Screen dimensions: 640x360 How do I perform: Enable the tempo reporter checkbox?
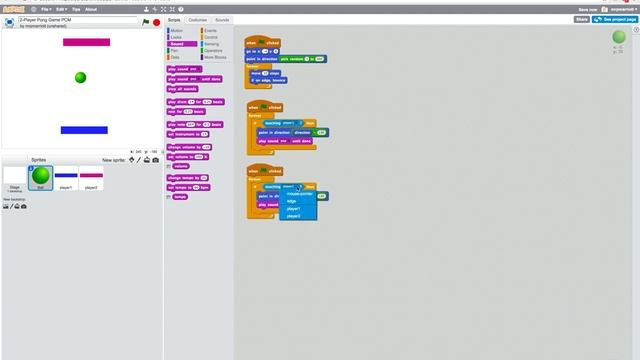[x=169, y=197]
